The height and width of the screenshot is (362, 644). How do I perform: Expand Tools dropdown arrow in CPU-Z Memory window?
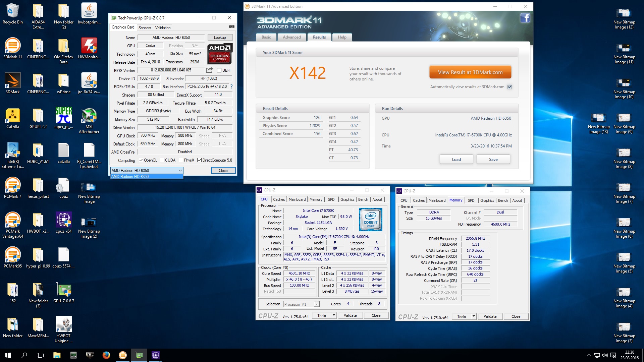pyautogui.click(x=474, y=316)
